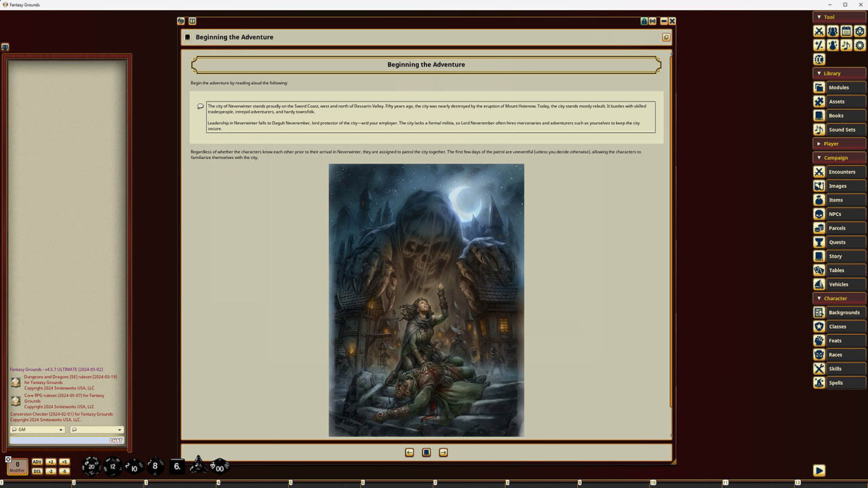The image size is (868, 488).
Task: Open the Modules library button
Action: point(840,87)
